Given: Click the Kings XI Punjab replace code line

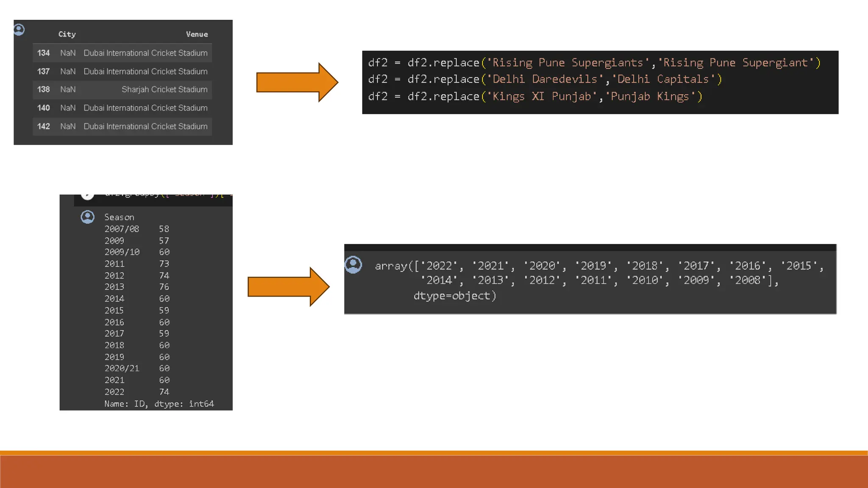Looking at the screenshot, I should coord(535,97).
